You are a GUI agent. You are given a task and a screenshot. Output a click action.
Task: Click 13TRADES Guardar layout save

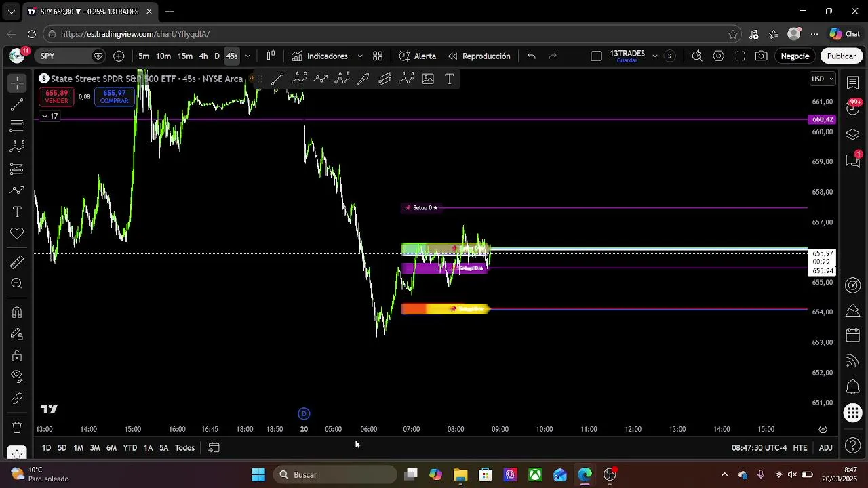(627, 56)
